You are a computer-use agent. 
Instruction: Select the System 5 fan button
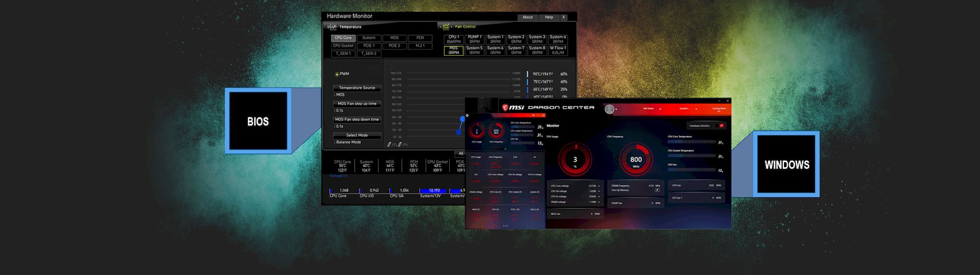474,50
